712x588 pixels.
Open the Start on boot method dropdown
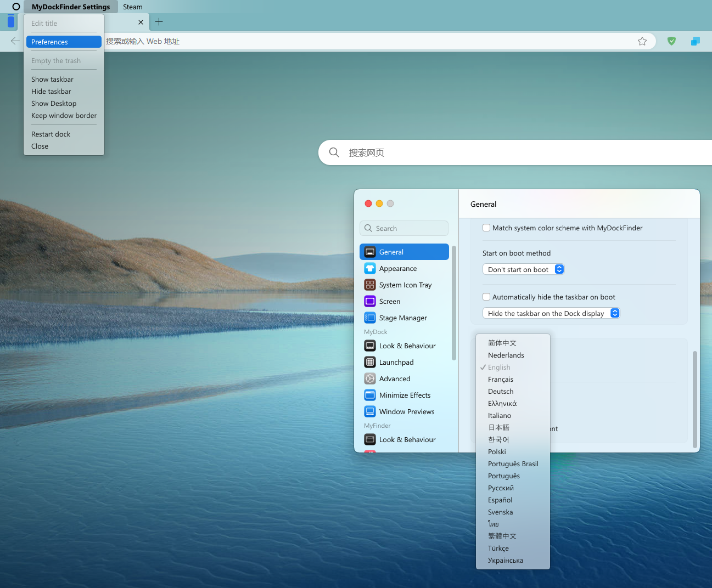(x=524, y=269)
